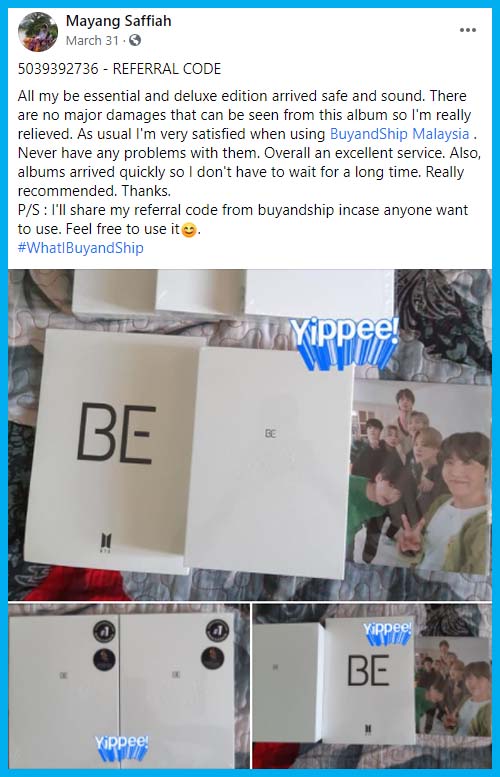Click the small BE text on white deluxe box
This screenshot has height=777, width=500.
(270, 434)
